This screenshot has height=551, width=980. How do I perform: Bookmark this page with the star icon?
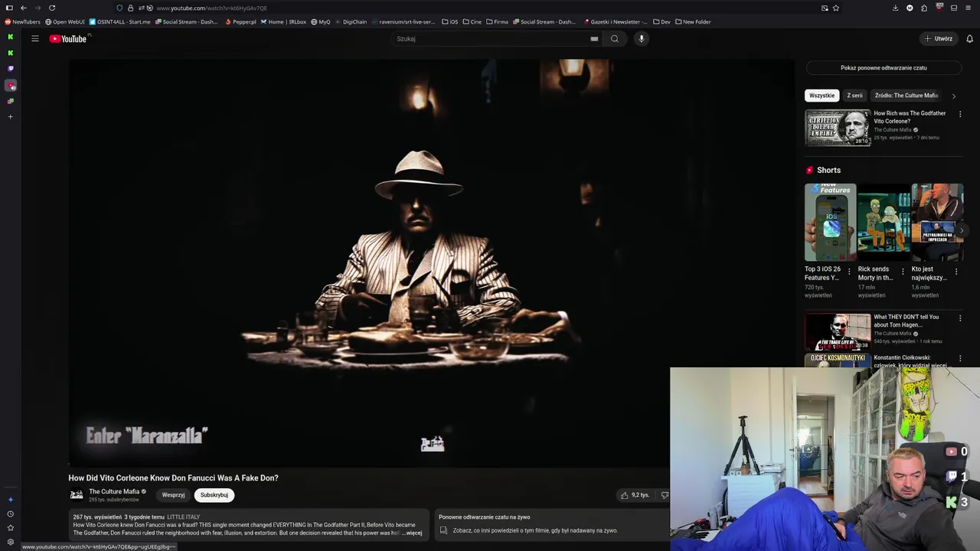(836, 8)
